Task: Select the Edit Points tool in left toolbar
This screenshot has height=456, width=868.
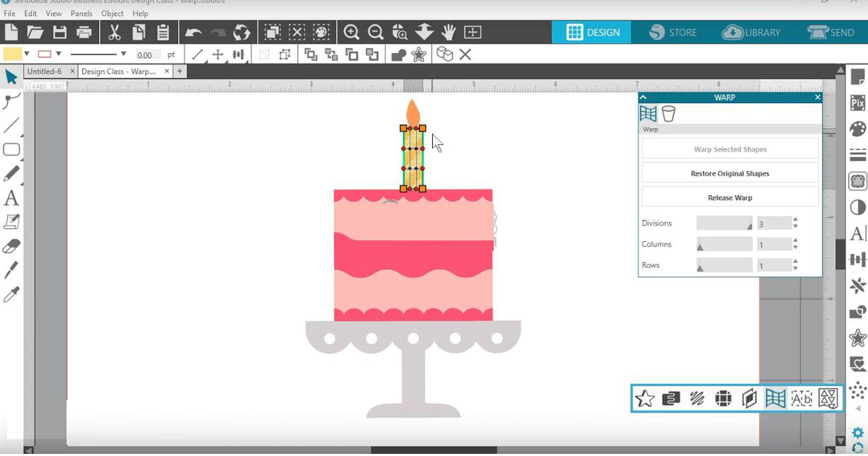Action: tap(11, 101)
